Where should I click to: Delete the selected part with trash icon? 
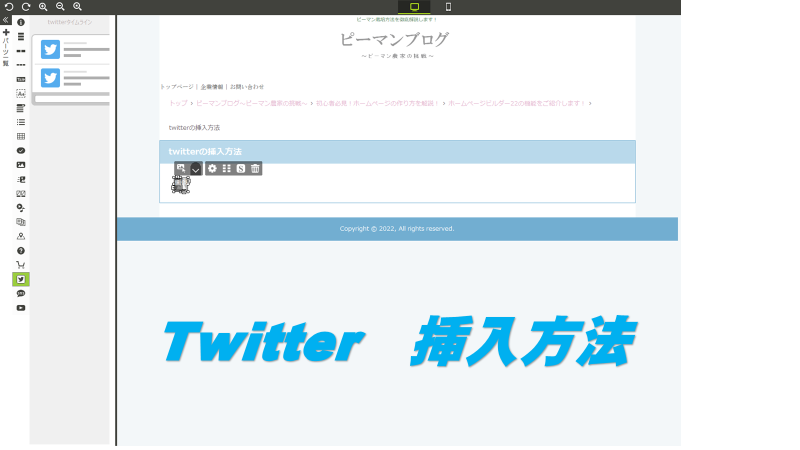255,169
